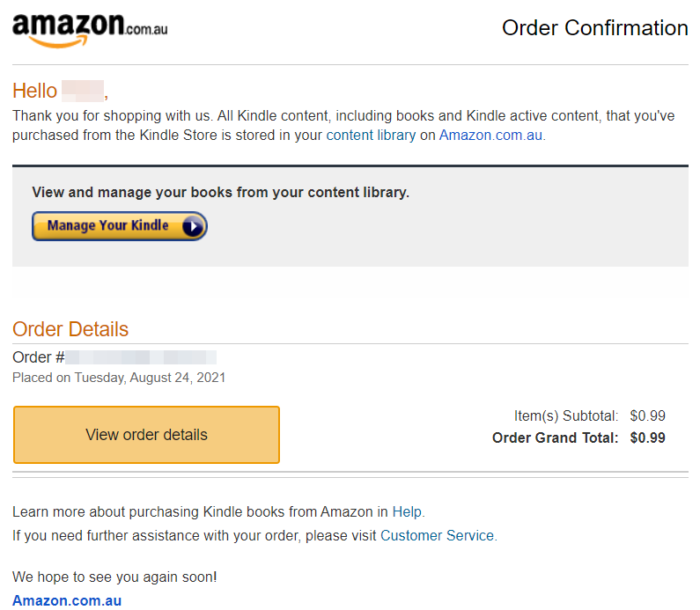Image resolution: width=700 pixels, height=610 pixels.
Task: Click the Hello greeting text
Action: click(x=35, y=91)
